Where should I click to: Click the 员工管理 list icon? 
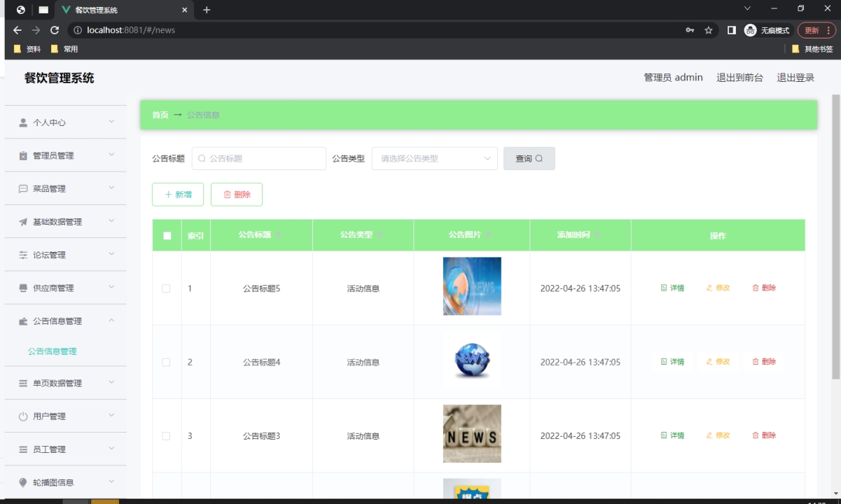23,449
